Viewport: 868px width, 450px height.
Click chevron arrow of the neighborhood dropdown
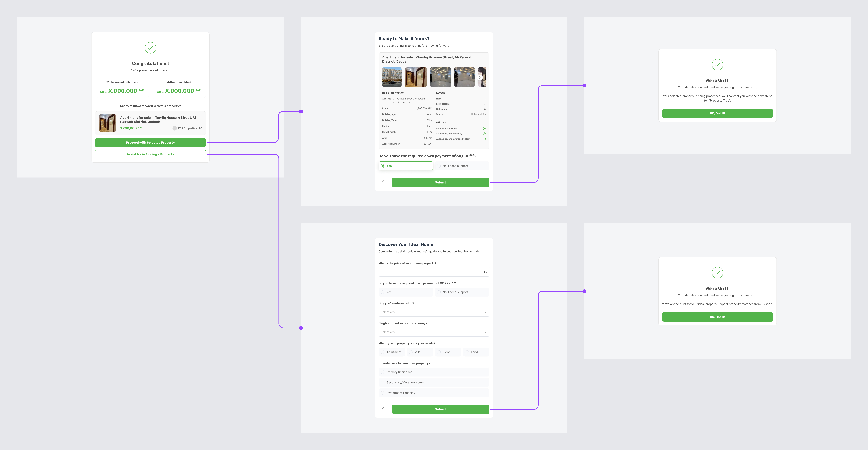coord(485,332)
